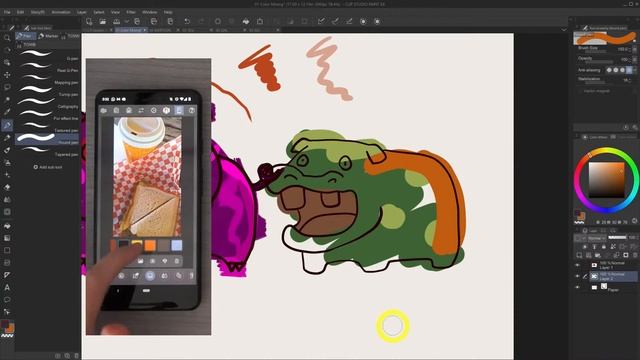640x360 pixels.
Task: Adjust the layer opacity slider
Action: click(x=617, y=237)
